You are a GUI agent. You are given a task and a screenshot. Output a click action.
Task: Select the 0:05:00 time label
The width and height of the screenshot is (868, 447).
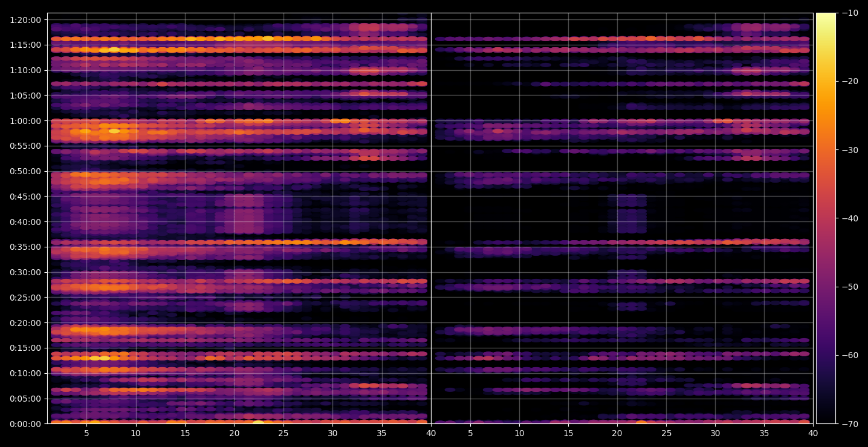(25, 399)
